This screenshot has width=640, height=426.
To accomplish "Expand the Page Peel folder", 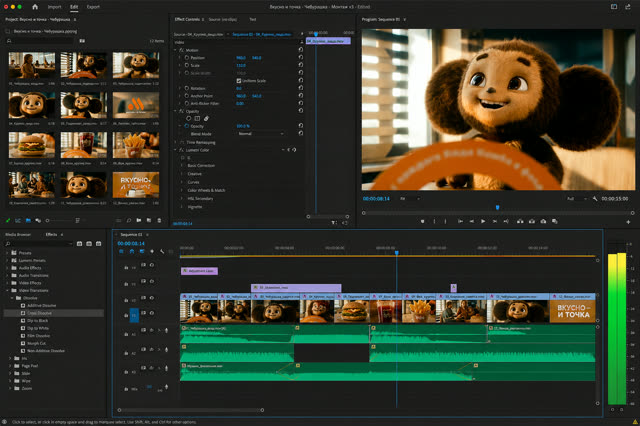I will click(10, 366).
